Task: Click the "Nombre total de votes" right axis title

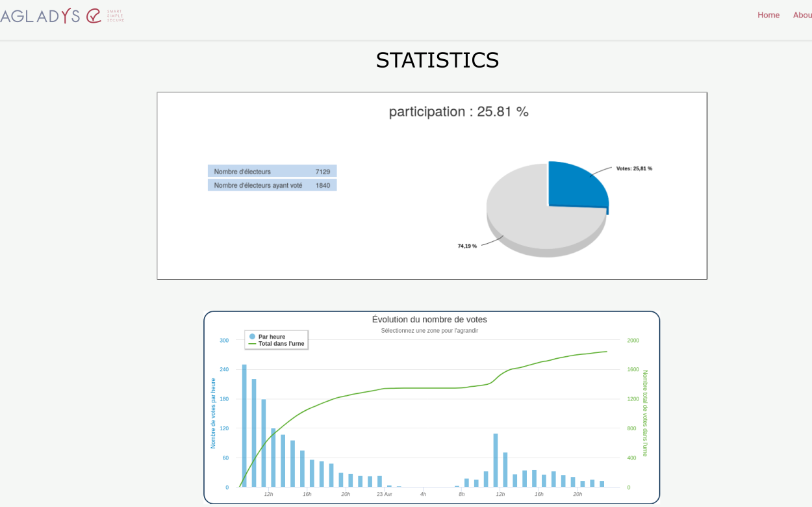Action: (x=645, y=413)
